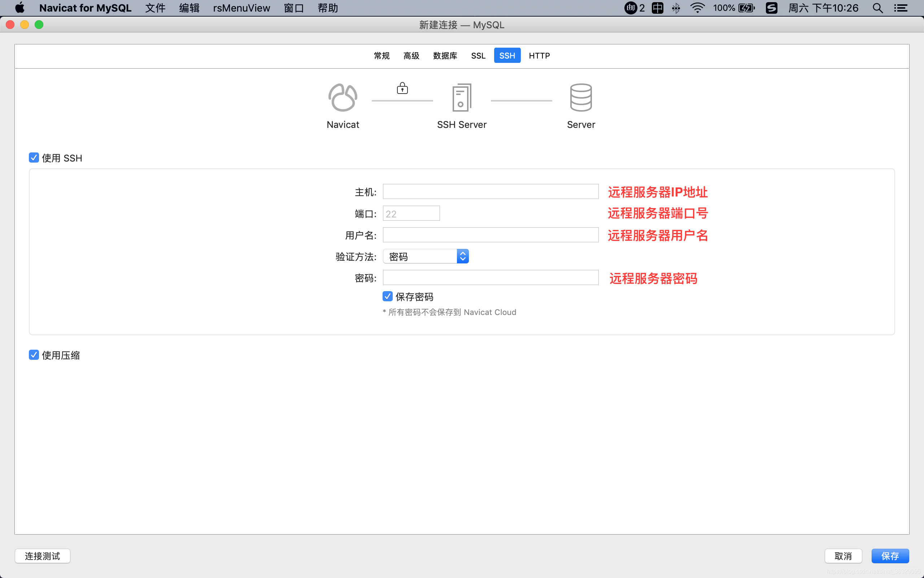Click the SSH Server tower icon
Screen dimensions: 924x578
coord(462,98)
